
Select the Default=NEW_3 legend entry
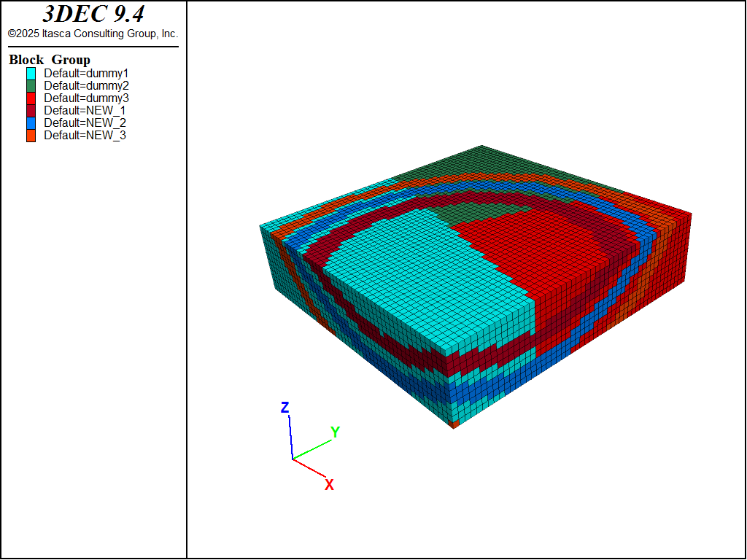click(x=85, y=135)
